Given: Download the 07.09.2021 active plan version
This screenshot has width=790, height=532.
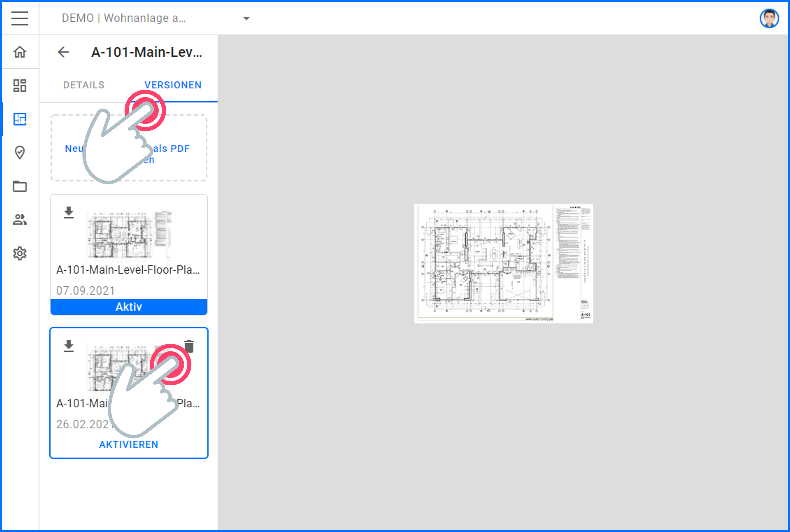Looking at the screenshot, I should [69, 212].
